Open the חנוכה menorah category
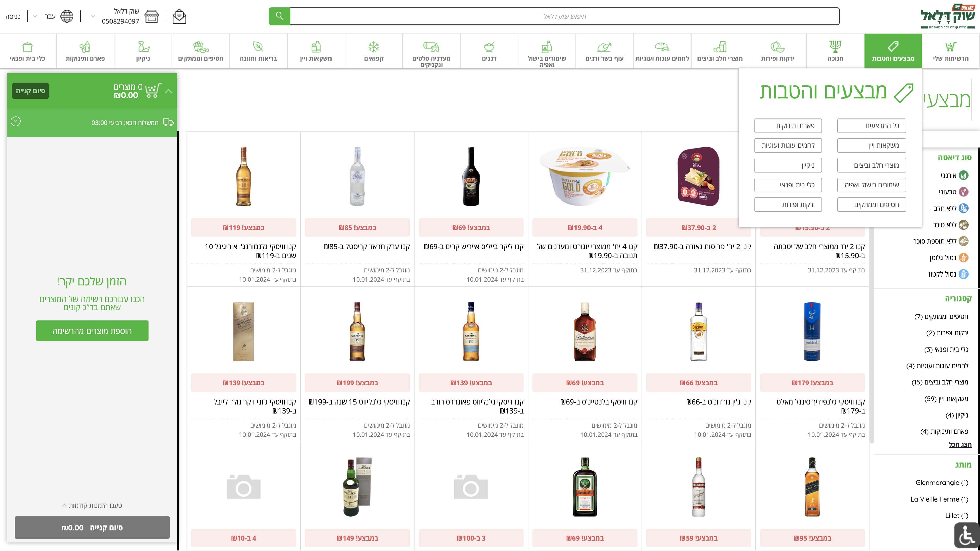The width and height of the screenshot is (980, 551). click(835, 51)
